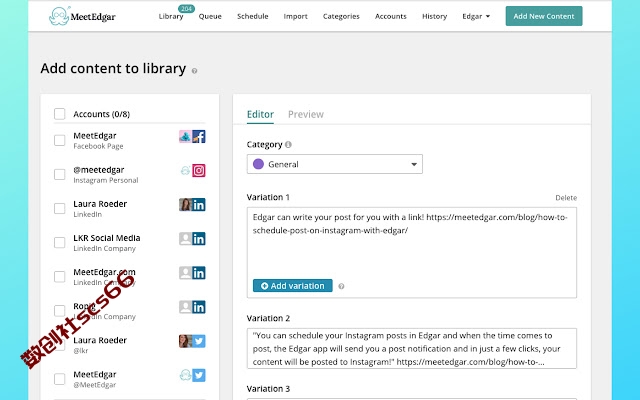Open the Import page
Image resolution: width=640 pixels, height=400 pixels.
(296, 16)
